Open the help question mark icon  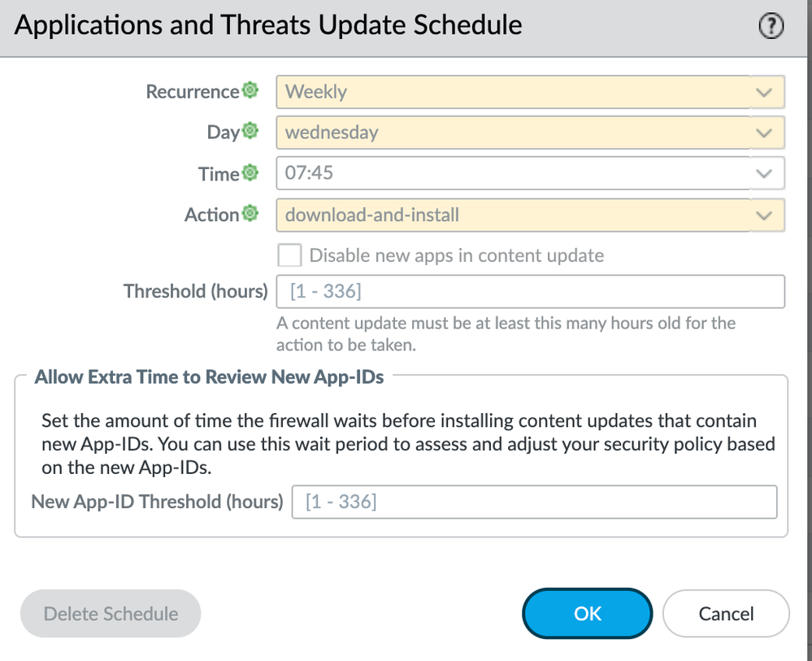[x=771, y=28]
